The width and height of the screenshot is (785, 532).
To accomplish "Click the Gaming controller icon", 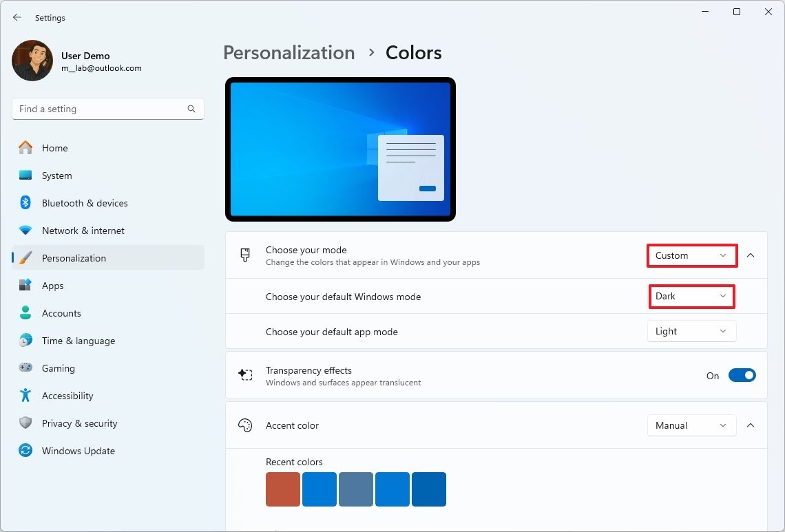I will pos(25,368).
